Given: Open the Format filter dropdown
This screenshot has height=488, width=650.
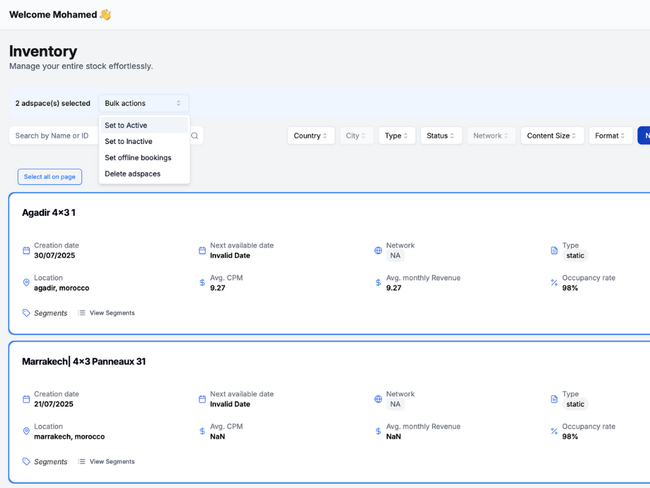Looking at the screenshot, I should 609,136.
